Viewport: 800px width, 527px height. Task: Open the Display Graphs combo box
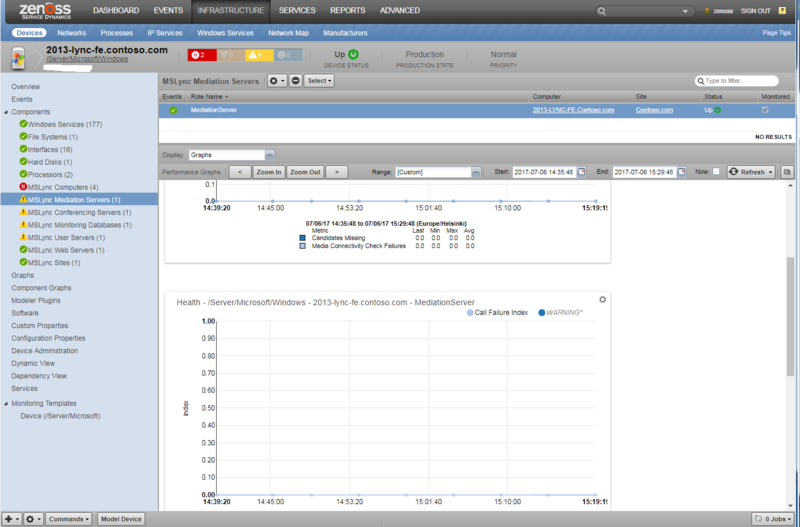tap(232, 155)
